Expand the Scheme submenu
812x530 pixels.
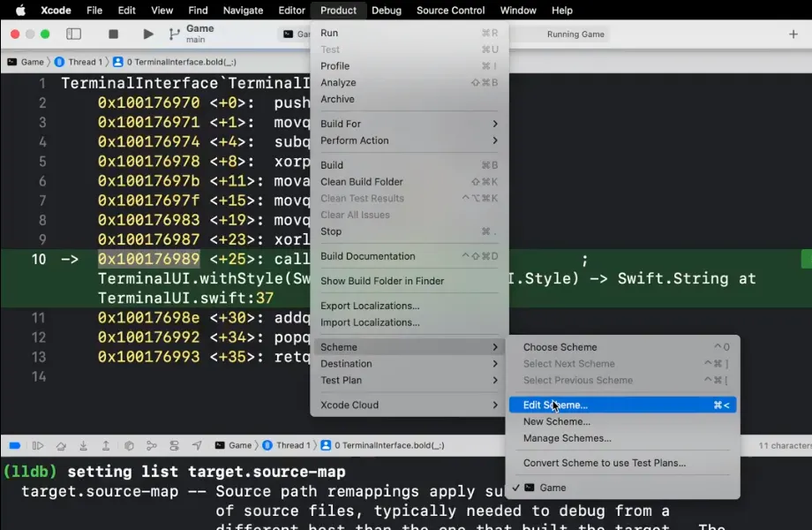(x=410, y=347)
